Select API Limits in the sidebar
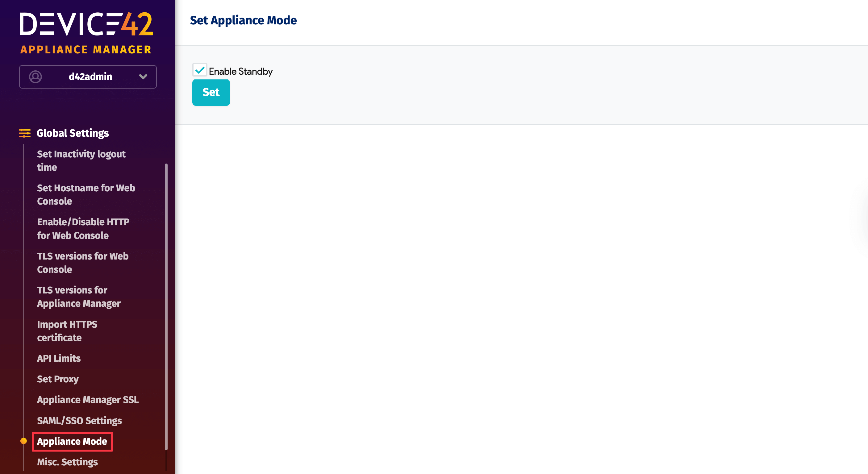Viewport: 868px width, 474px height. (x=59, y=358)
